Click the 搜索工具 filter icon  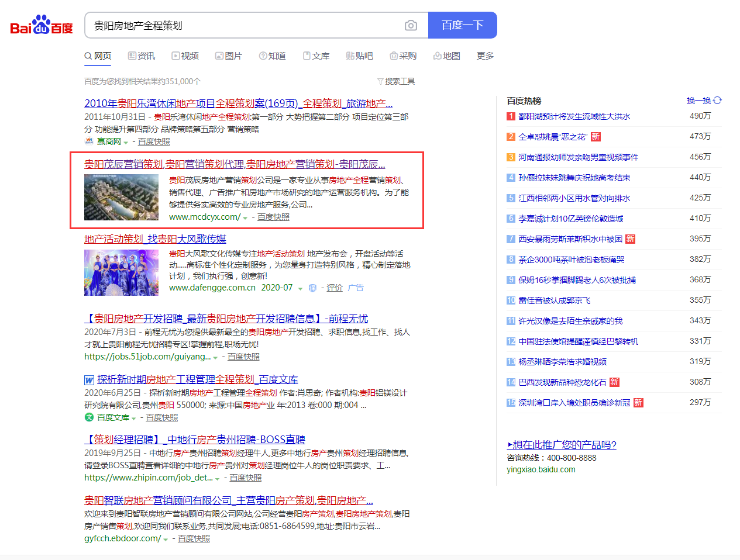tap(381, 81)
